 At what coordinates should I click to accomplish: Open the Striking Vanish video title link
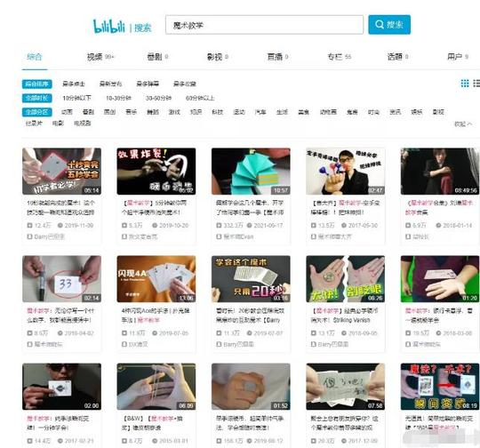(344, 315)
